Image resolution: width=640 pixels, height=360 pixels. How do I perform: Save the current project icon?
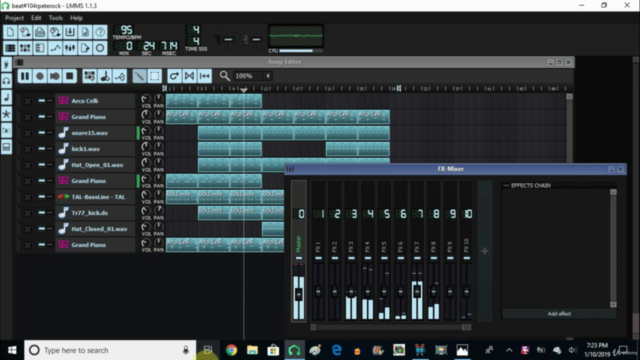click(70, 32)
